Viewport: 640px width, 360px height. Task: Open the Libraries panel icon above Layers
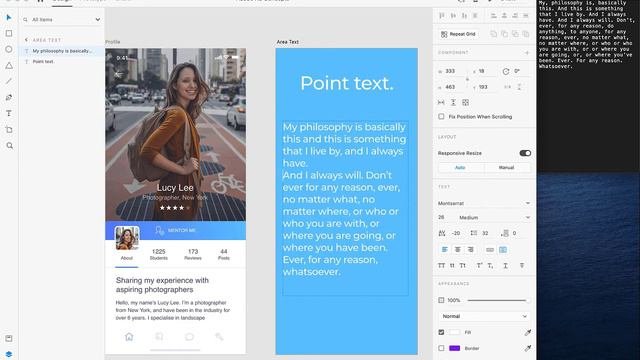tap(9, 338)
